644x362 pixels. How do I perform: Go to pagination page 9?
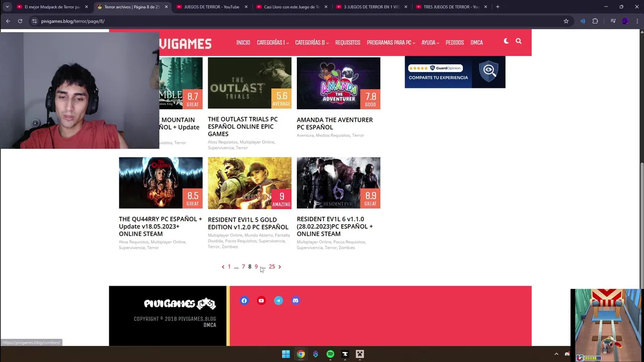pos(256,267)
